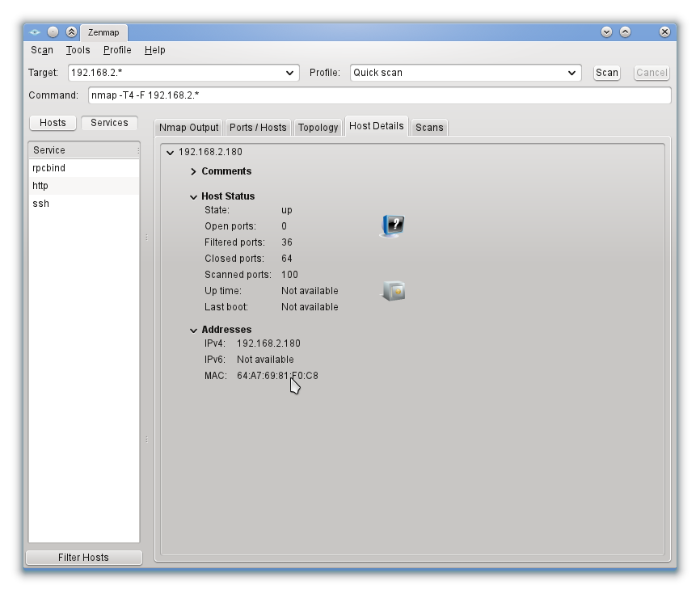700x594 pixels.
Task: Start the scan with the Scan button
Action: click(x=607, y=73)
